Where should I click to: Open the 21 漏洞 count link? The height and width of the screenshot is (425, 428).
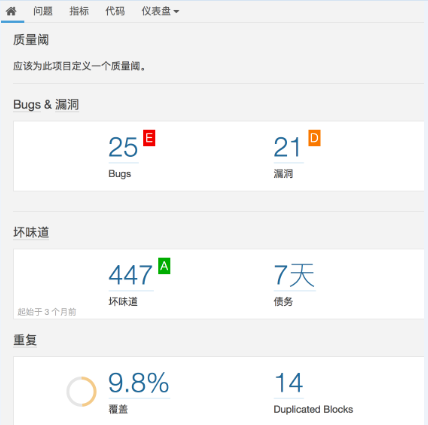tap(288, 148)
